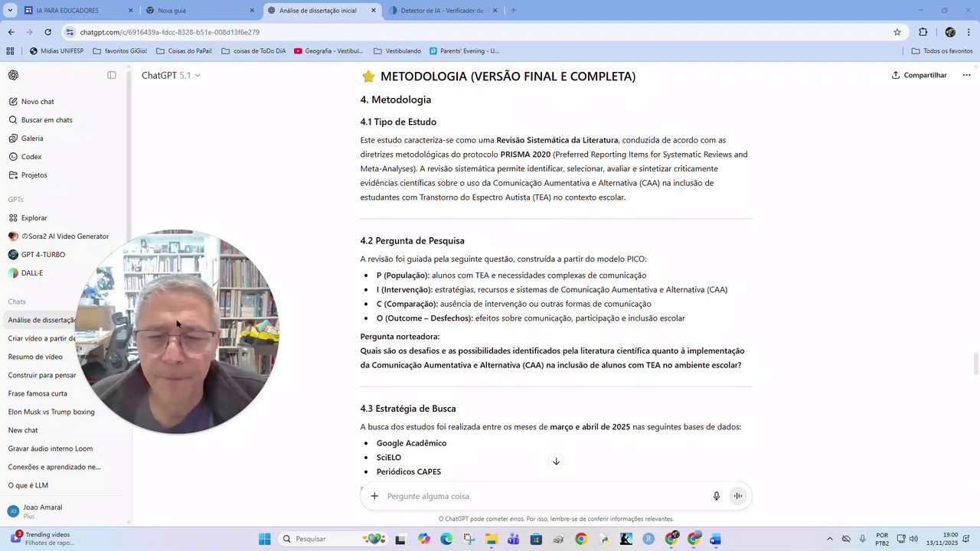This screenshot has width=980, height=551.
Task: Open the chat named New chat
Action: pyautogui.click(x=23, y=430)
